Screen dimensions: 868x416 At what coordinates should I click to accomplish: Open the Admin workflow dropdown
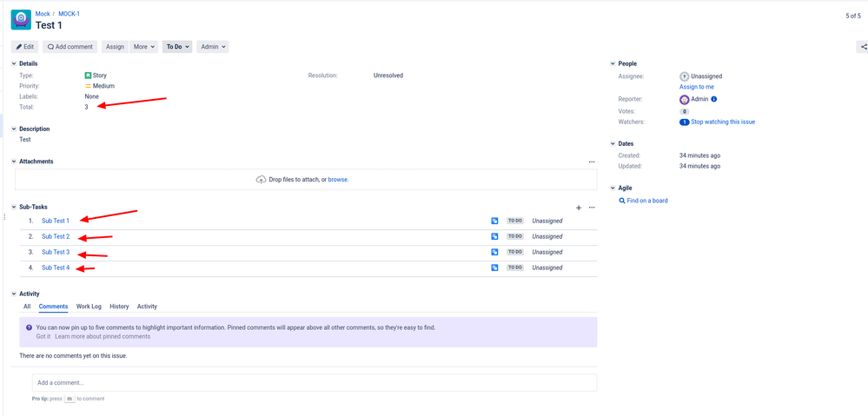point(213,47)
